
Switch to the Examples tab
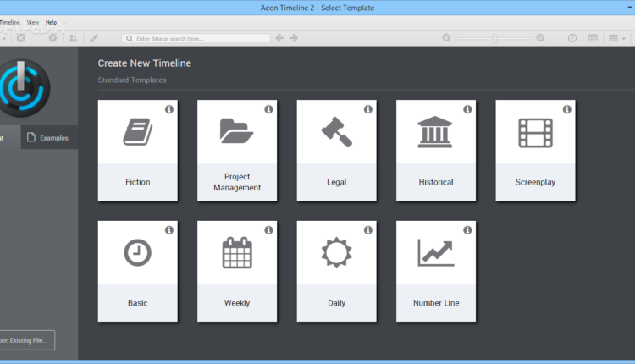coord(49,138)
